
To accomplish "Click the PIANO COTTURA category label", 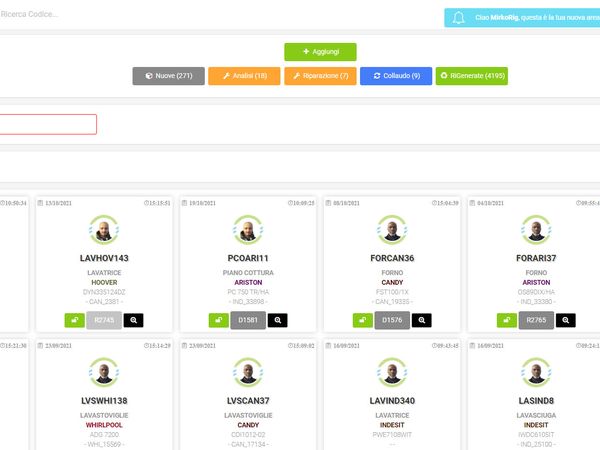I will coord(248,273).
